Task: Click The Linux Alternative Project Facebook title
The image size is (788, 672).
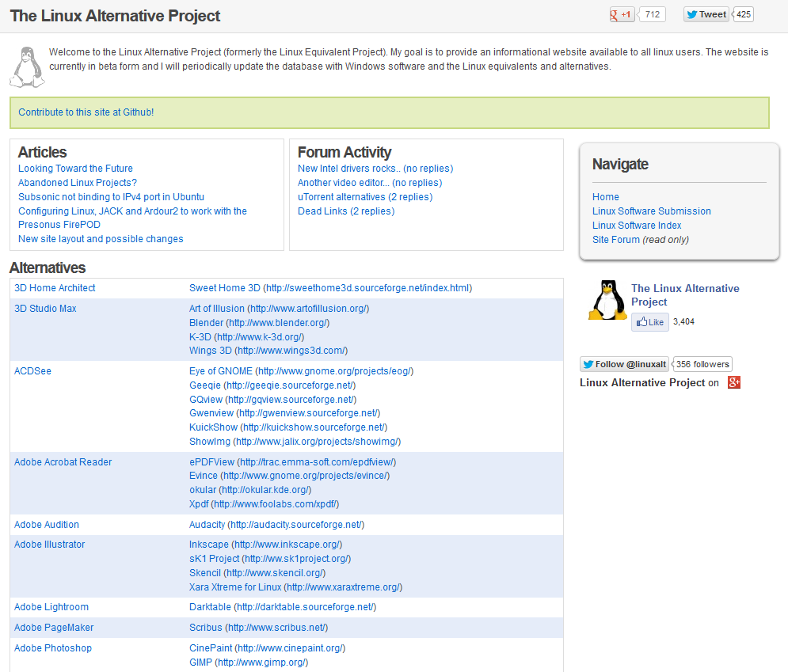Action: point(686,294)
